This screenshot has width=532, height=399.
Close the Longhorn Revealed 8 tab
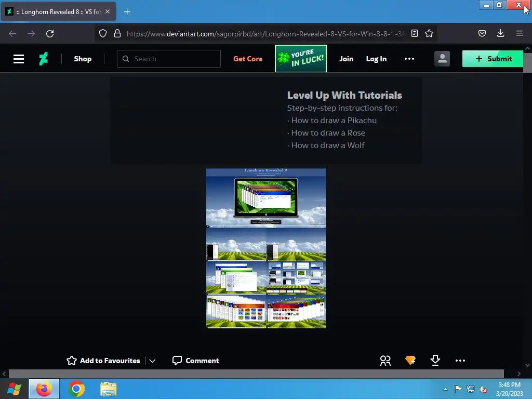pyautogui.click(x=108, y=11)
